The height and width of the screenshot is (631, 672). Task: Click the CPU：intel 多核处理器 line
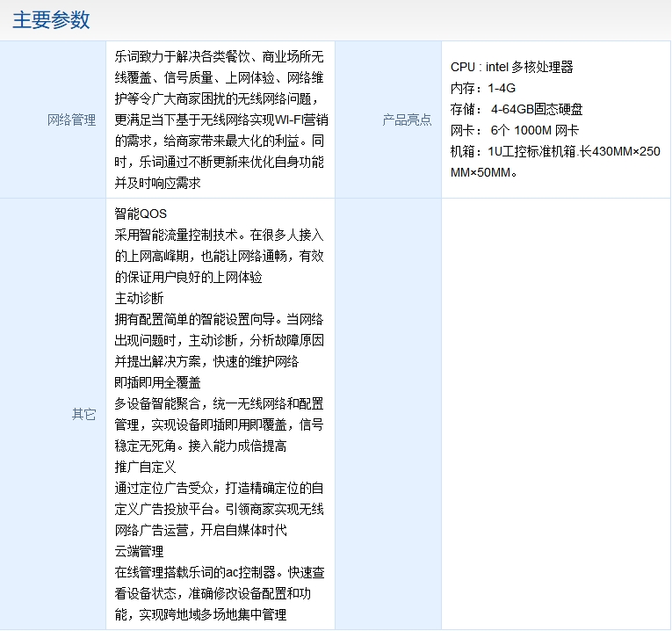tap(512, 67)
